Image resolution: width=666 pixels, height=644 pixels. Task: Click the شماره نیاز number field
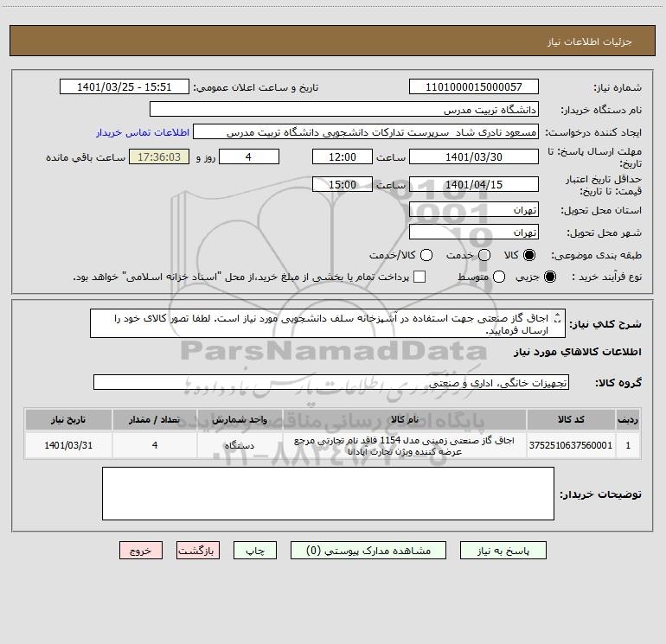pos(474,86)
